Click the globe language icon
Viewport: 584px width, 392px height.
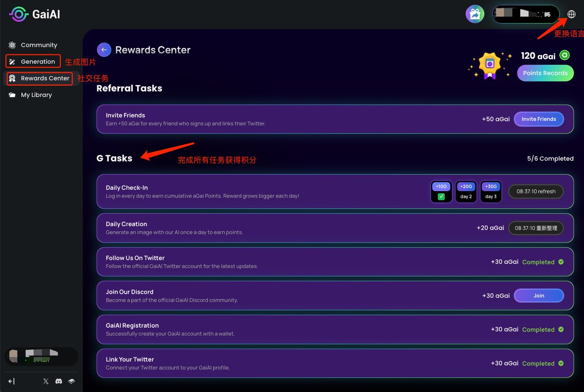pyautogui.click(x=572, y=14)
